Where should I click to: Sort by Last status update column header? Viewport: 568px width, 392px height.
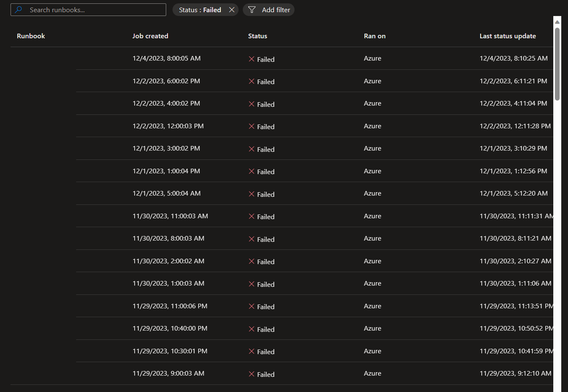click(507, 36)
